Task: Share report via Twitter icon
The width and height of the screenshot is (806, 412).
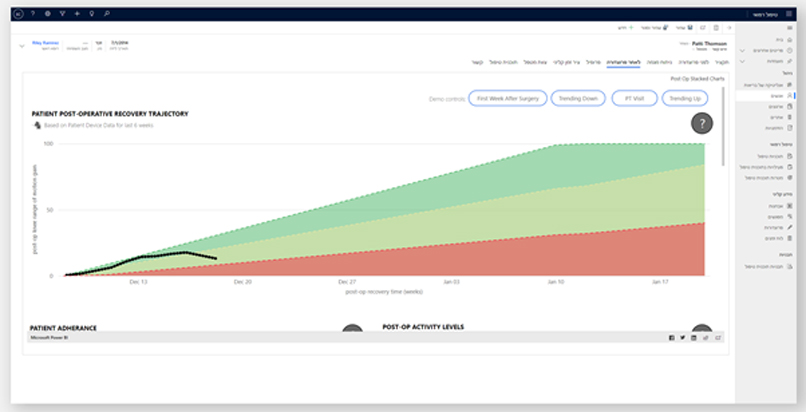Action: (682, 338)
